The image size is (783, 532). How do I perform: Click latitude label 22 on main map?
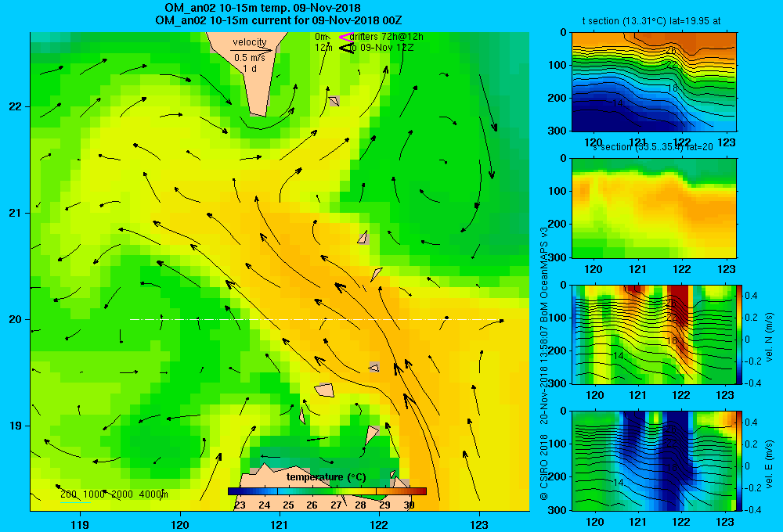(16, 107)
